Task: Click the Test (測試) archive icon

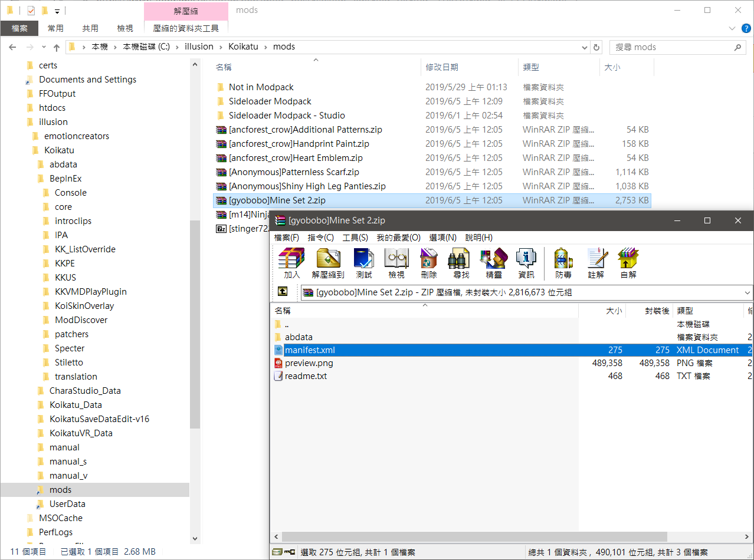Action: 364,262
